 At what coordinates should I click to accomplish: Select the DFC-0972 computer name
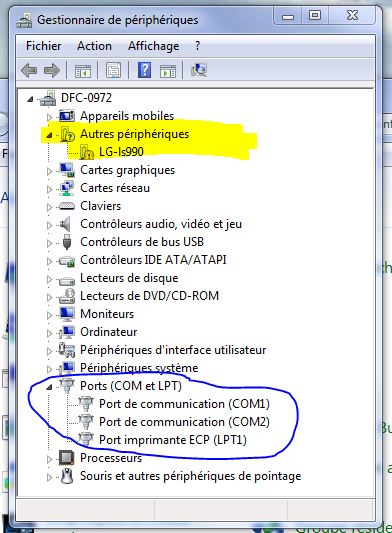[x=86, y=98]
